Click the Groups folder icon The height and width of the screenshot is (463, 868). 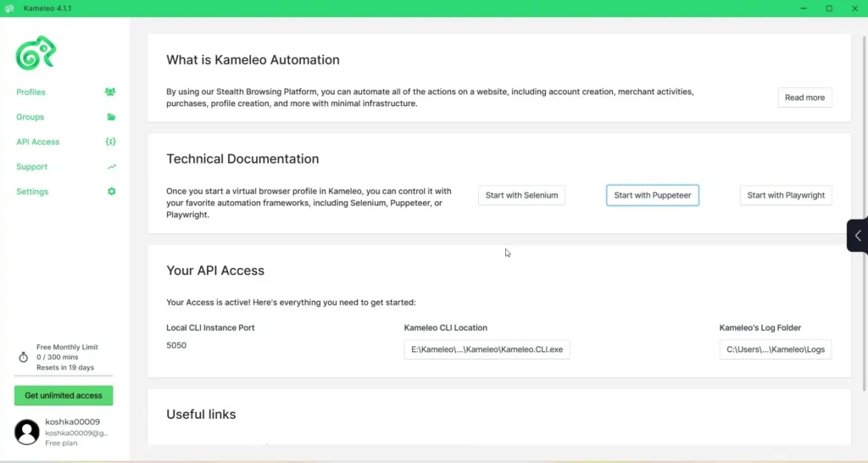[111, 117]
